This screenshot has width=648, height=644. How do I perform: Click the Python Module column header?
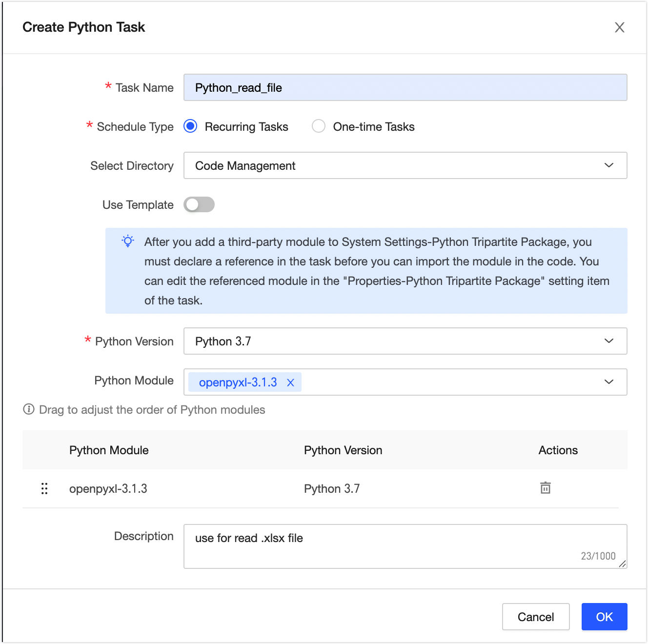pos(109,450)
